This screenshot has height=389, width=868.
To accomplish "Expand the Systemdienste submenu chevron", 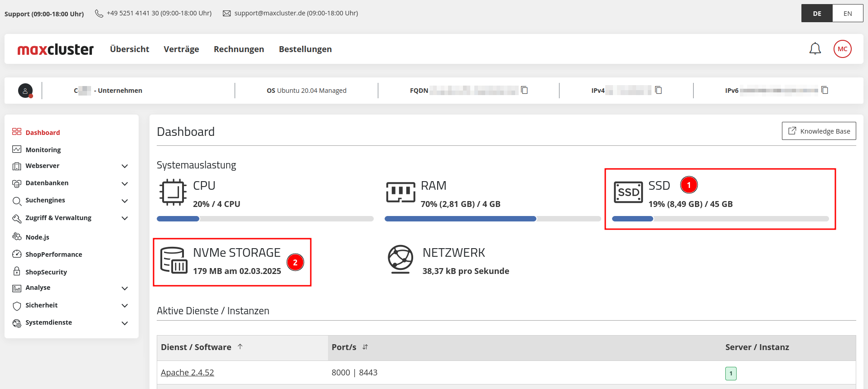I will pyautogui.click(x=125, y=323).
